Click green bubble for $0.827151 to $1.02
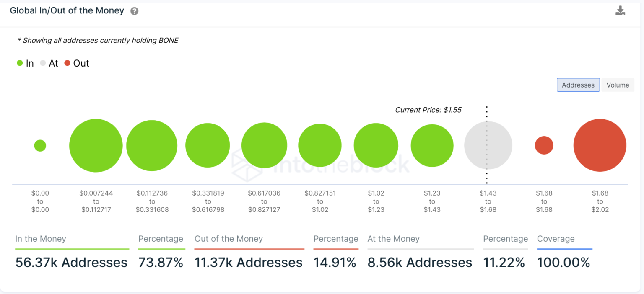Image resolution: width=644 pixels, height=294 pixels. (x=320, y=146)
